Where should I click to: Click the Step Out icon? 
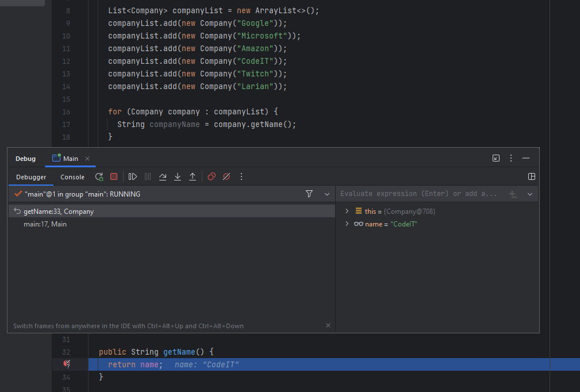(193, 177)
